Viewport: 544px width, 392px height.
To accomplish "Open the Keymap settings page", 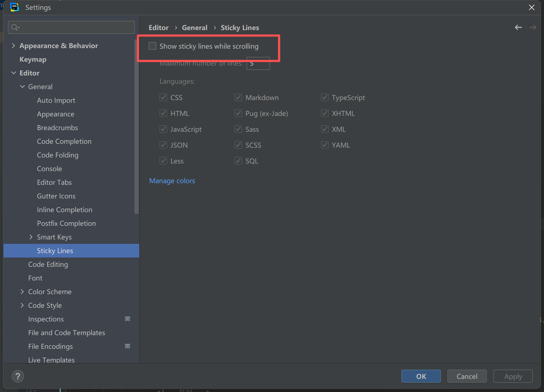I will (x=33, y=59).
